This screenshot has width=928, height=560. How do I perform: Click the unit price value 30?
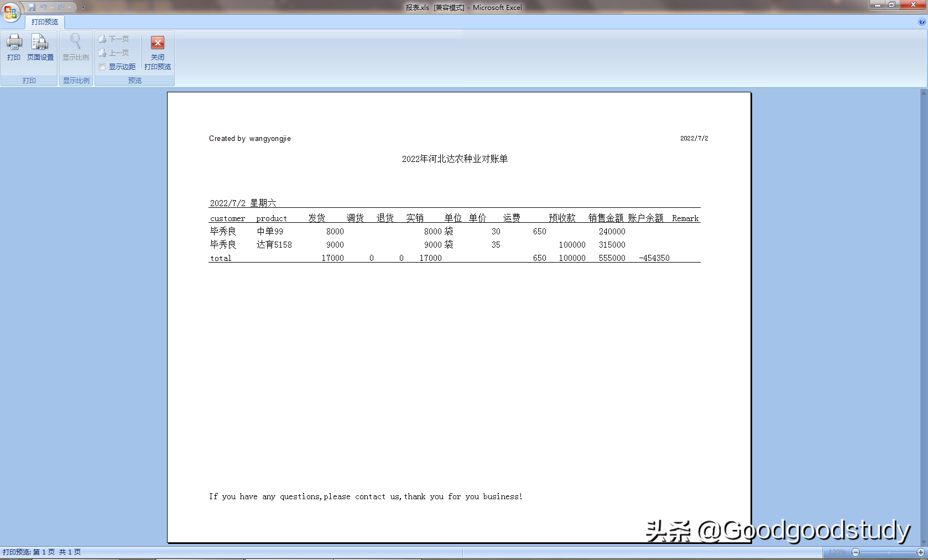496,232
